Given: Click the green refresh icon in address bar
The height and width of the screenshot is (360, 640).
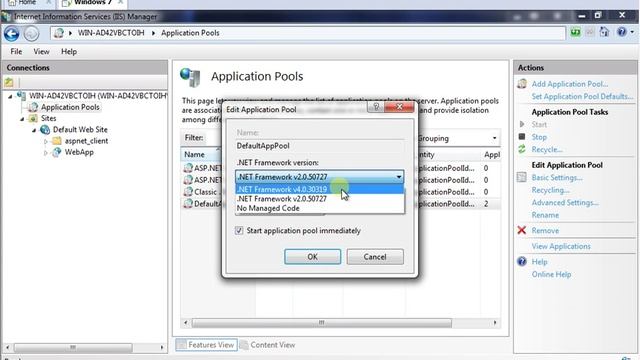Looking at the screenshot, I should pyautogui.click(x=576, y=32).
